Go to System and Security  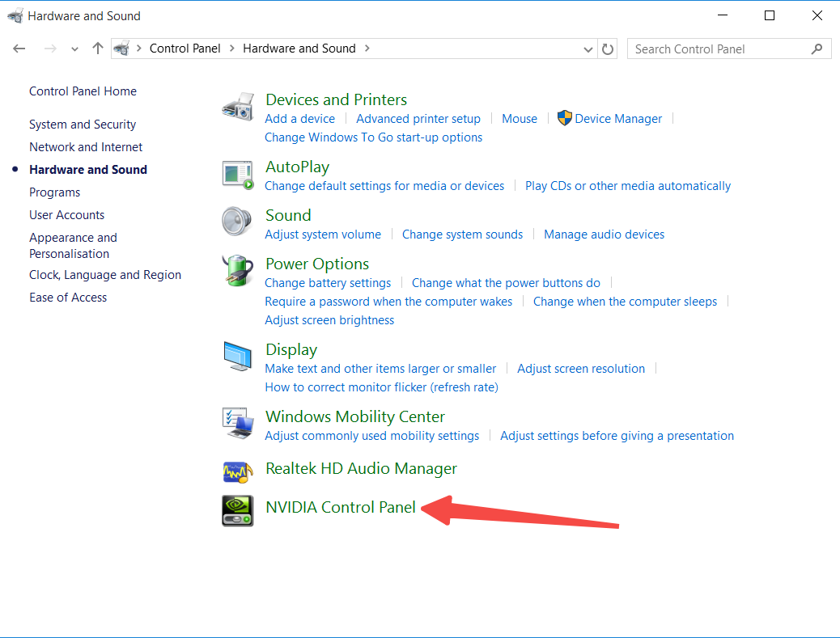[x=83, y=125]
